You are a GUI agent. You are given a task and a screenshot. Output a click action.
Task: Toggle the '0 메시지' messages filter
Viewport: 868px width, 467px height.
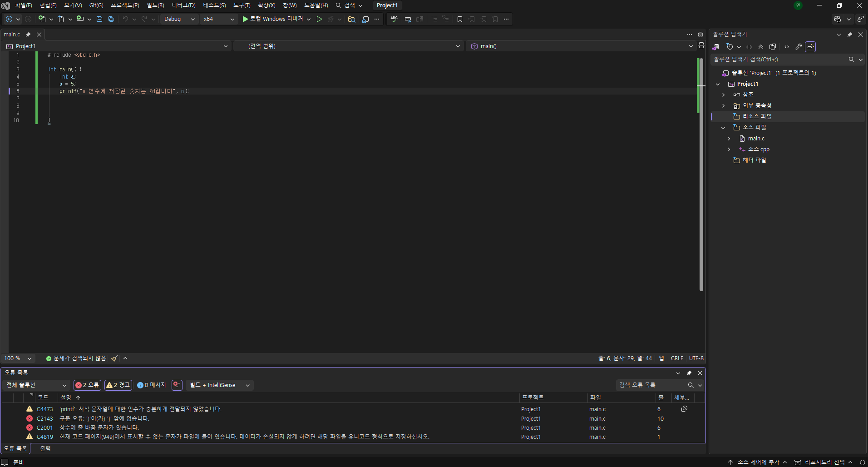[152, 385]
